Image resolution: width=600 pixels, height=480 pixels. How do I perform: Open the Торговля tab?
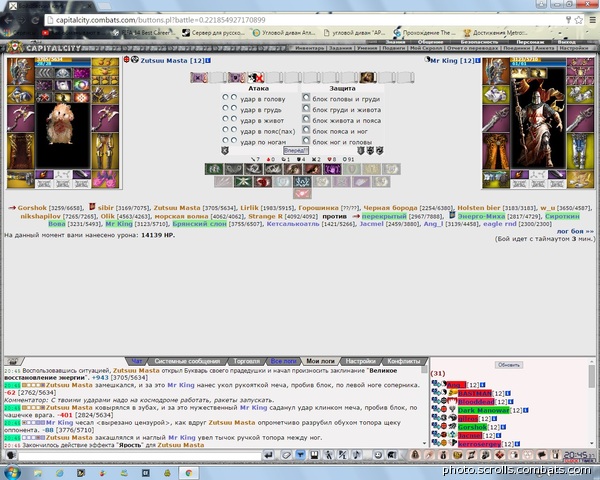point(246,361)
